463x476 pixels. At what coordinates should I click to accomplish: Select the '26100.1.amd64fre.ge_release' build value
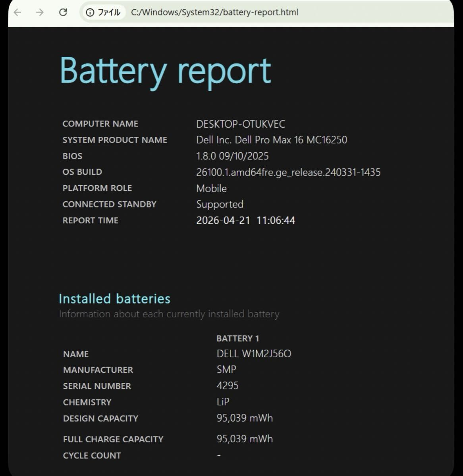(x=288, y=173)
